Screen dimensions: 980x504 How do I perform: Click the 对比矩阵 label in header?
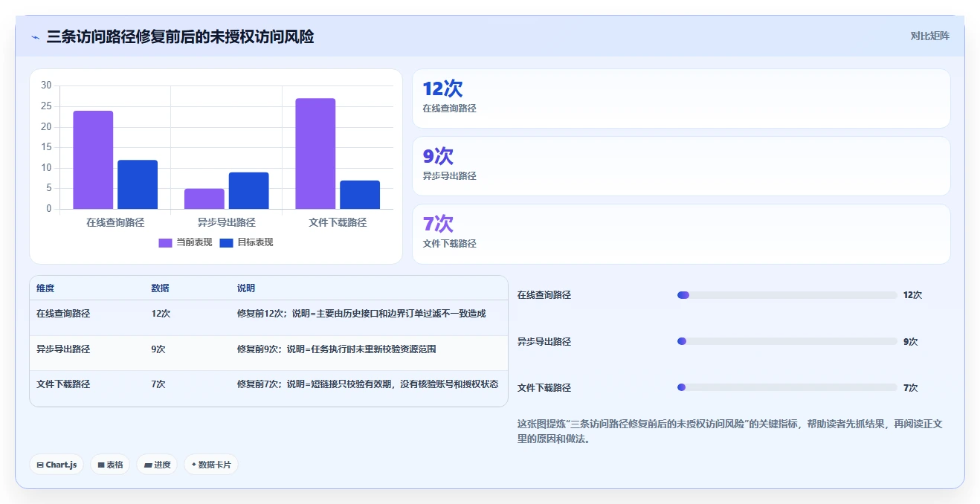[929, 36]
